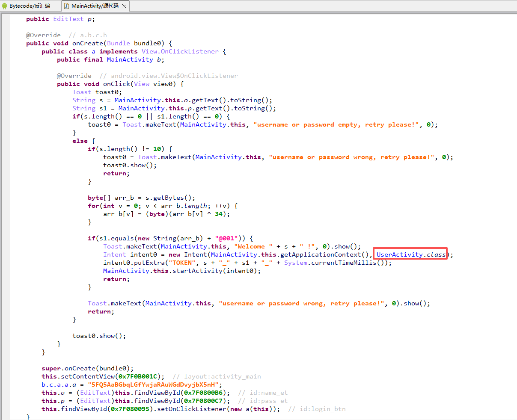Click the Bundle type in the onCreate signature
This screenshot has width=517, height=420.
[119, 43]
